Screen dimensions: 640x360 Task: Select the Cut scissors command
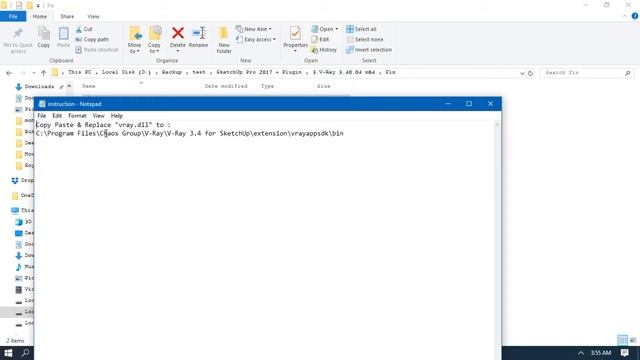click(84, 29)
